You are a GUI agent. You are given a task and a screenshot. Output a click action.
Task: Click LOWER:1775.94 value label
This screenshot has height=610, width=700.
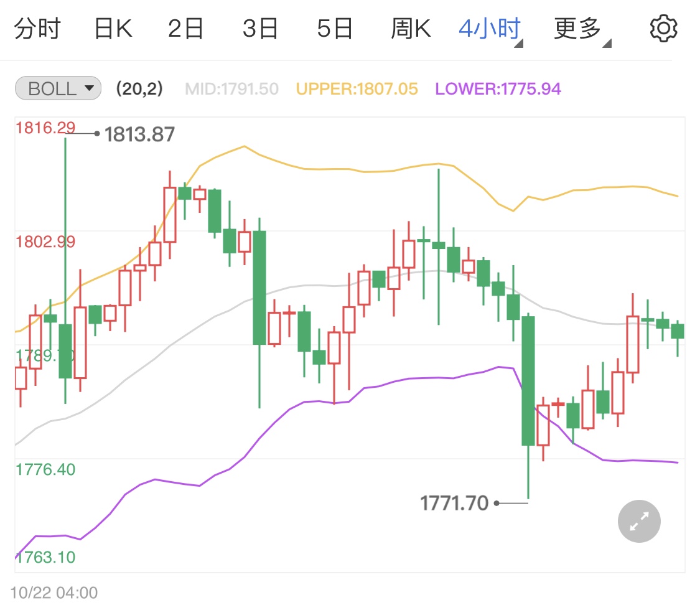click(498, 89)
